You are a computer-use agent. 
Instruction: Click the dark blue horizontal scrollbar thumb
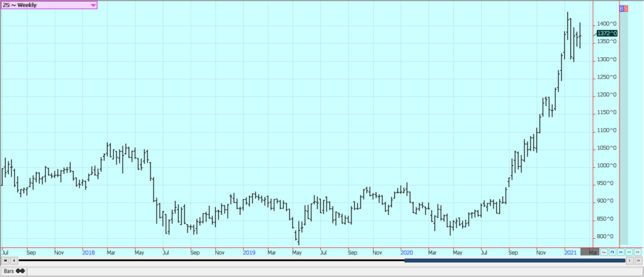tap(514, 260)
